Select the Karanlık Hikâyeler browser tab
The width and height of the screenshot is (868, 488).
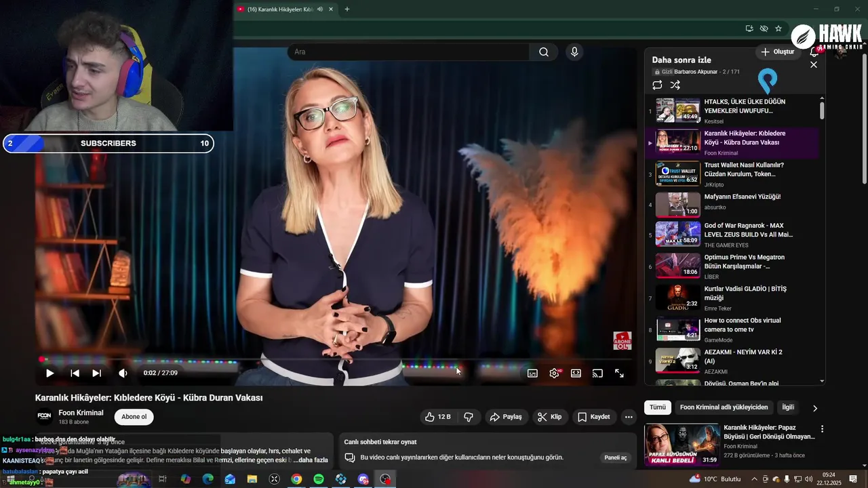[x=279, y=9]
